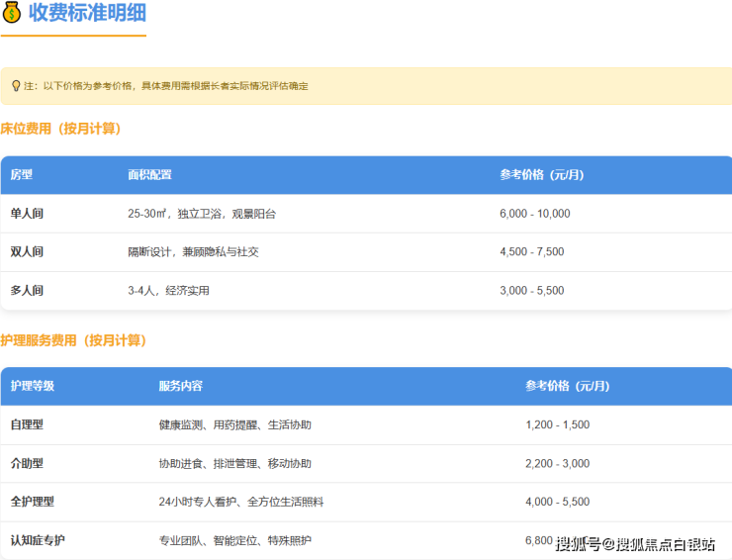The image size is (732, 560).
Task: Select the 单人间 row label
Action: point(27,214)
